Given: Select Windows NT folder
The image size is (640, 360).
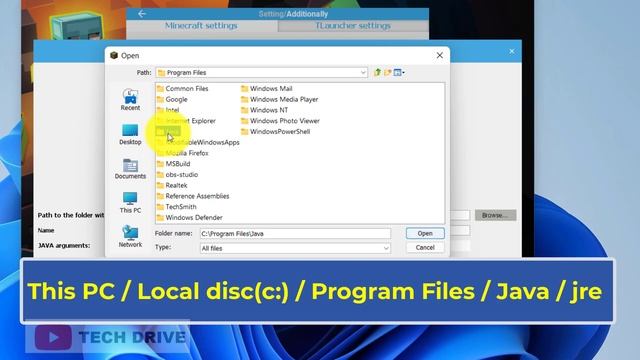Looking at the screenshot, I should [x=264, y=110].
